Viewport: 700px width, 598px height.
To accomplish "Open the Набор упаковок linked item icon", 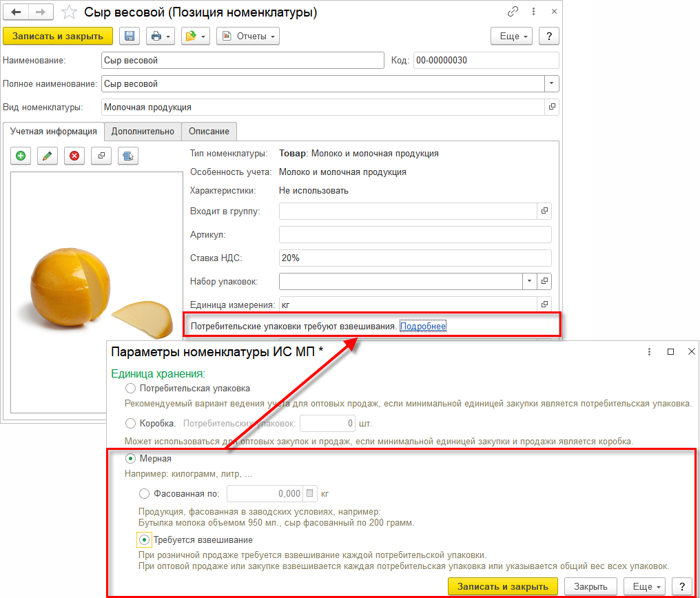I will (x=544, y=281).
